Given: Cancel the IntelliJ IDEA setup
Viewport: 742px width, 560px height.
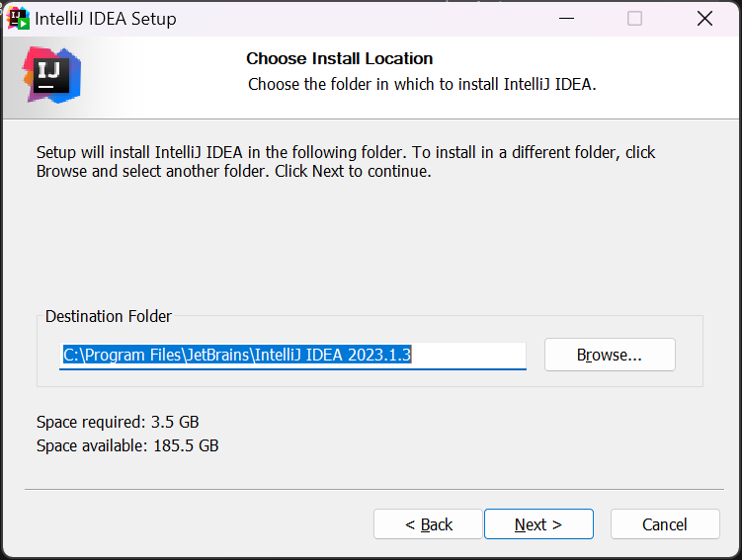Looking at the screenshot, I should click(x=664, y=524).
